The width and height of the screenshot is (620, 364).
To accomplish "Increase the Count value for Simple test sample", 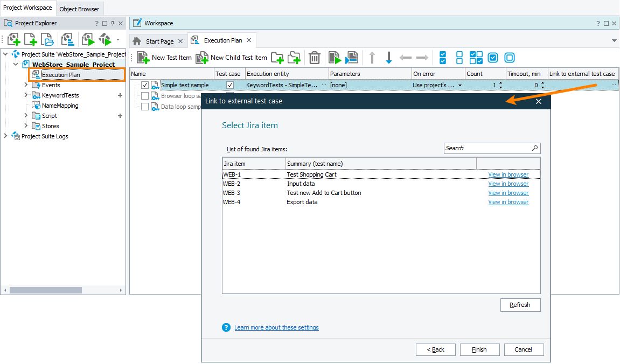I will click(x=500, y=82).
